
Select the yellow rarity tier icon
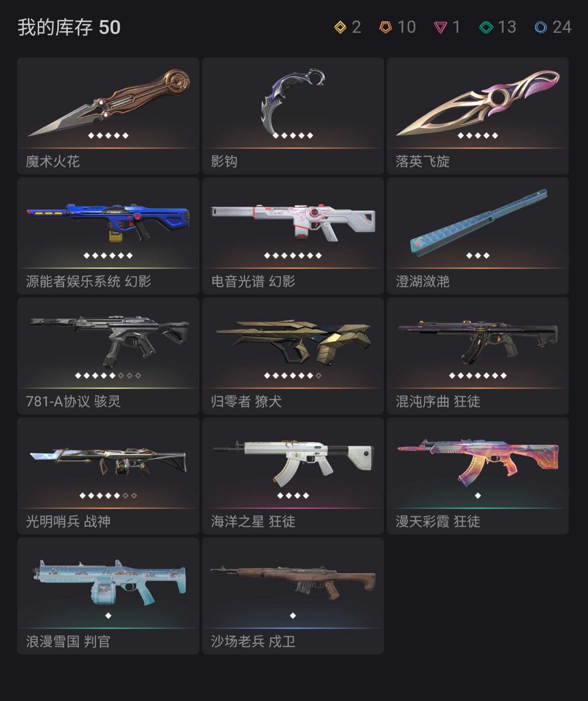click(340, 27)
